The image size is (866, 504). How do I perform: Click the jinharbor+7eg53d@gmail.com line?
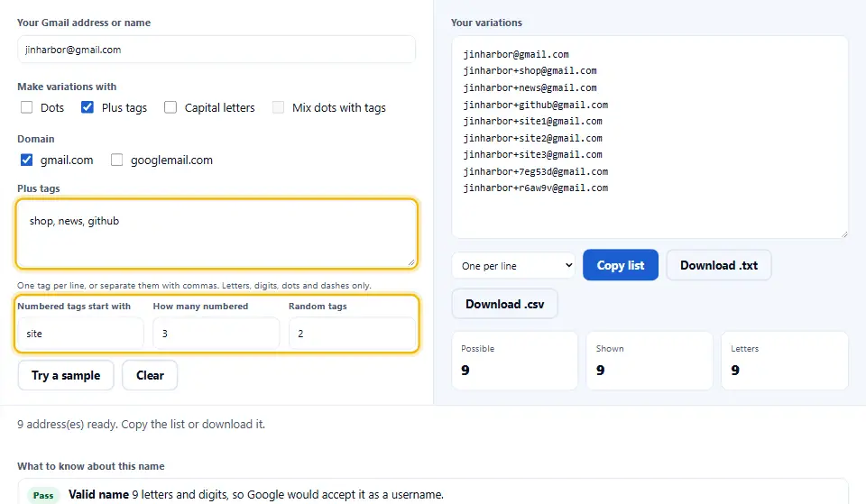(x=535, y=171)
